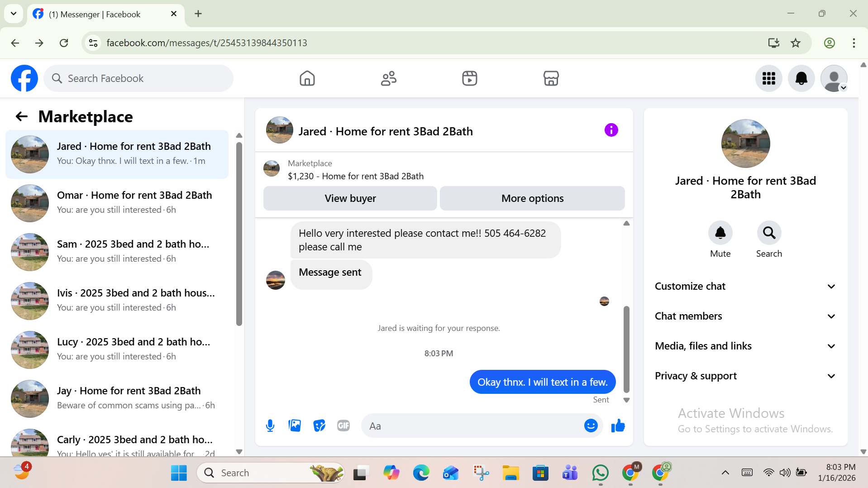The width and height of the screenshot is (868, 488).
Task: Click the Search Facebook field
Action: coord(138,78)
